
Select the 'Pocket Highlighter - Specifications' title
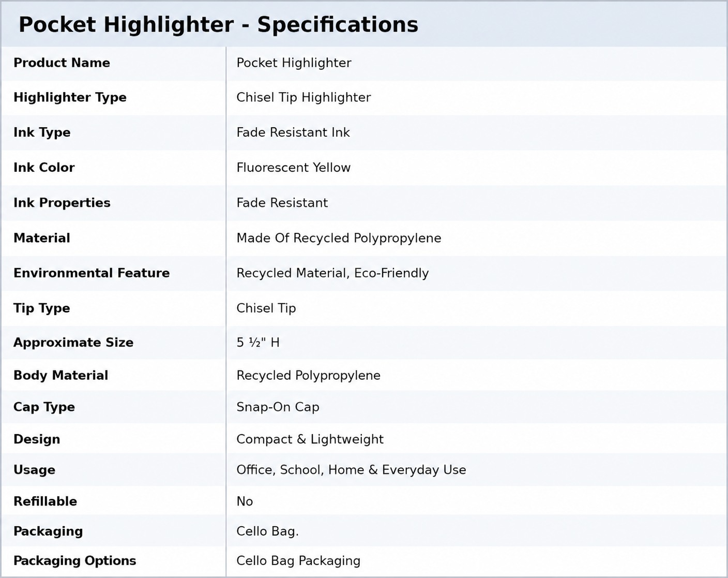click(x=218, y=25)
